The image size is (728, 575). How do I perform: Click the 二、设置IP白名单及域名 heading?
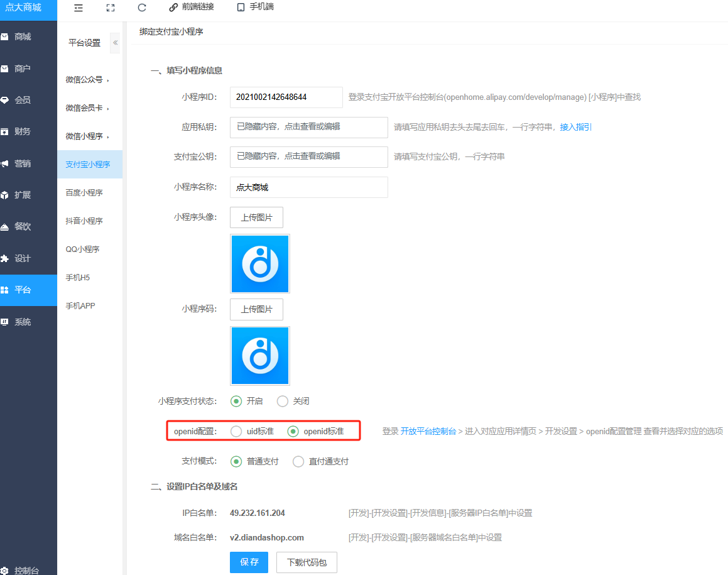[194, 487]
